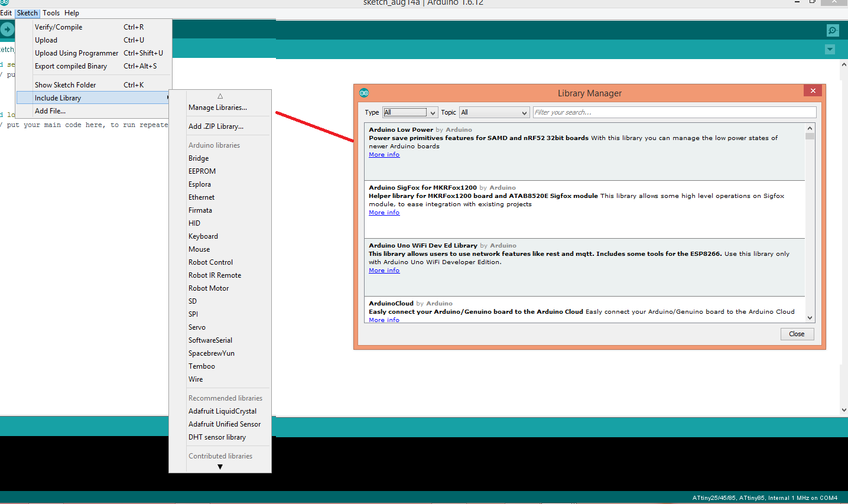The image size is (848, 504).
Task: Click editor scrollbar up arrow
Action: [x=844, y=64]
